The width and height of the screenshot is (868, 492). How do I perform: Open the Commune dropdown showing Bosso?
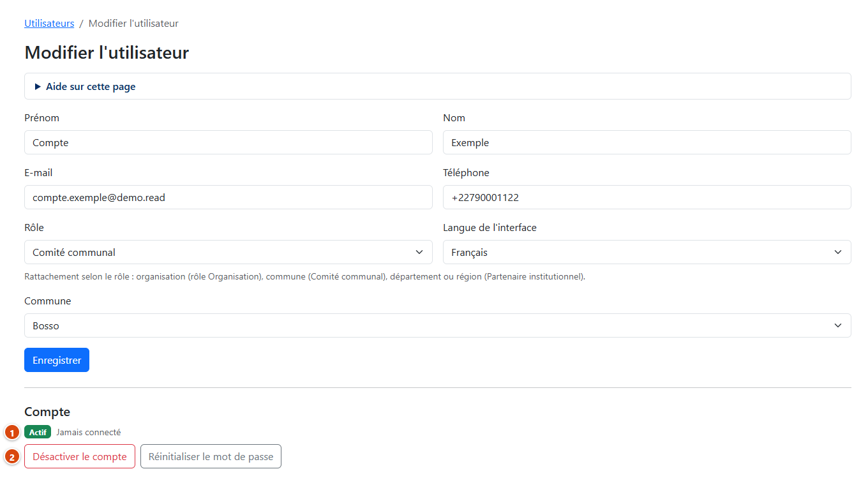[x=438, y=325]
